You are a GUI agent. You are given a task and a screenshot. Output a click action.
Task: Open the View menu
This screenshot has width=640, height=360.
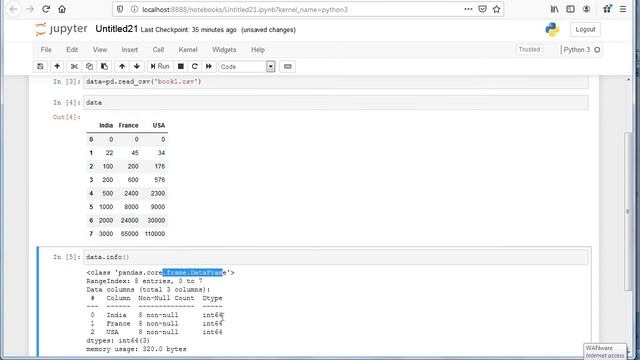100,50
